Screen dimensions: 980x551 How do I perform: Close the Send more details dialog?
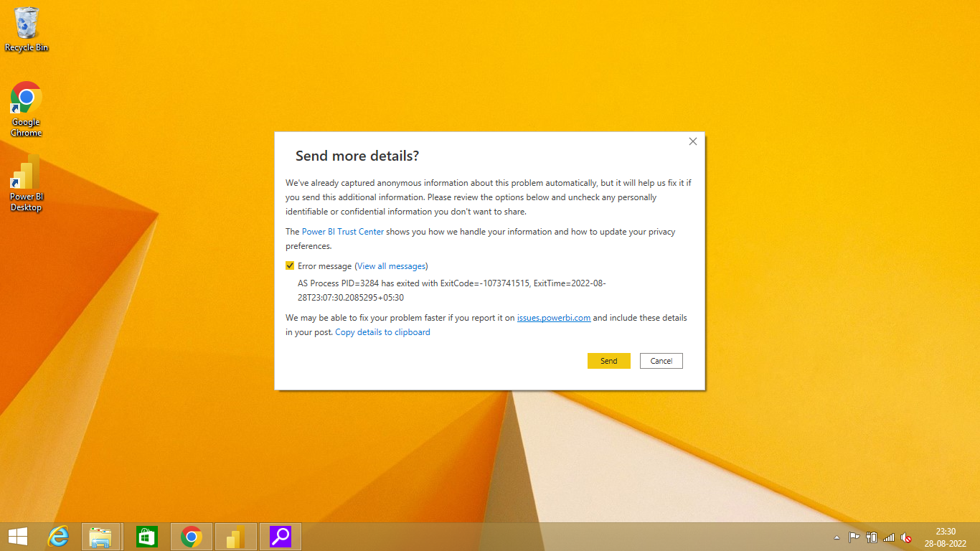[x=693, y=141]
